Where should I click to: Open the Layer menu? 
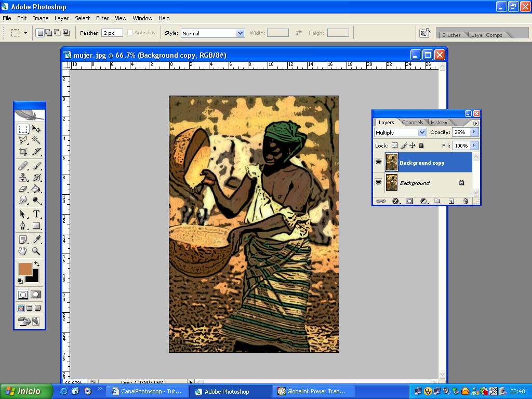tap(61, 18)
